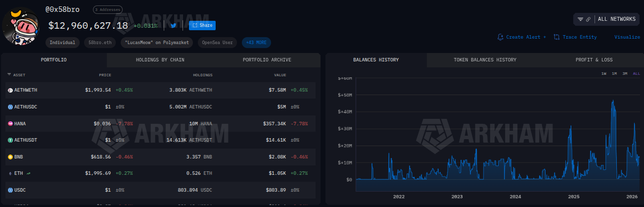The width and height of the screenshot is (644, 207).
Task: Set chart range to 3M
Action: point(625,74)
